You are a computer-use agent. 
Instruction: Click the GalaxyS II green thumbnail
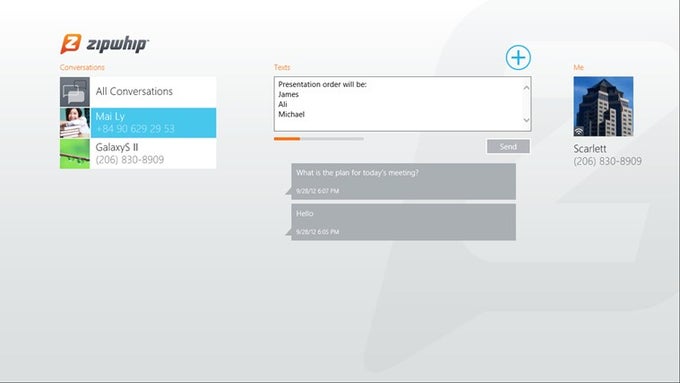[75, 154]
